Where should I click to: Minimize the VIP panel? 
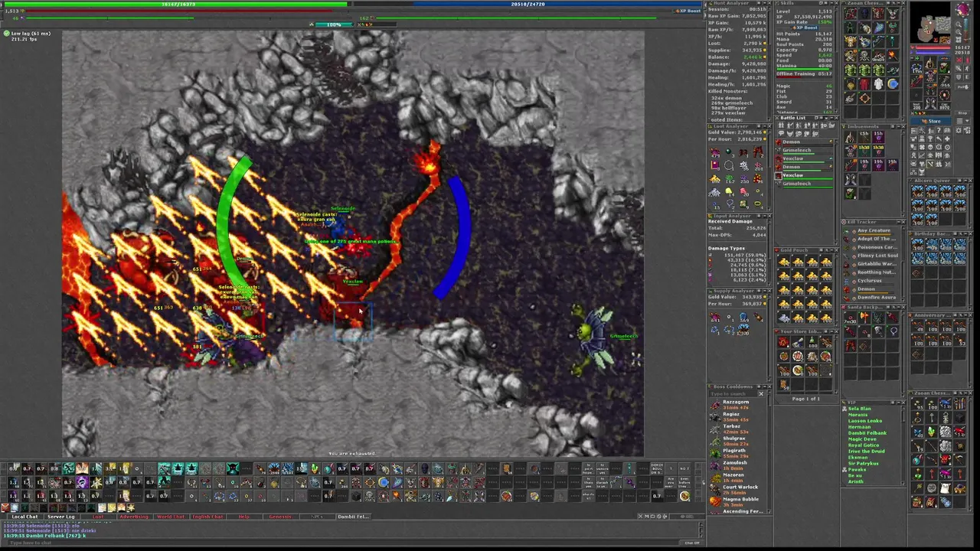tap(898, 403)
